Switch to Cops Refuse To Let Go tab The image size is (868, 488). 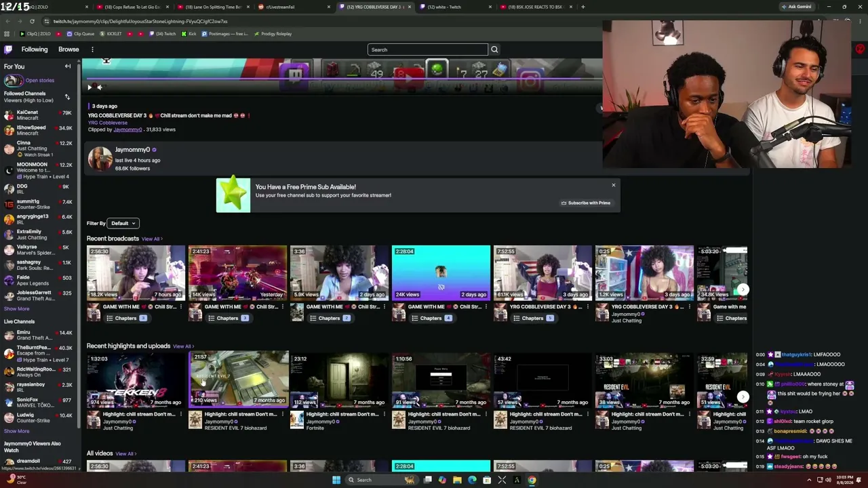132,7
